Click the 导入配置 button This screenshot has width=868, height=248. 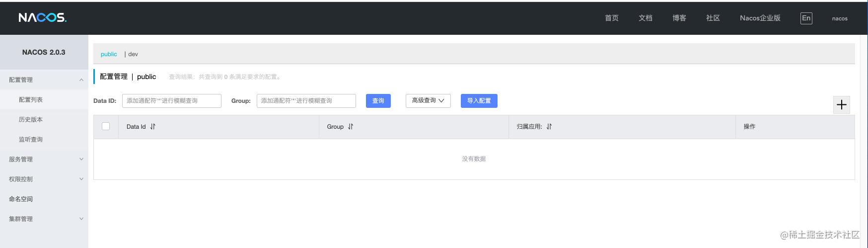pyautogui.click(x=479, y=101)
